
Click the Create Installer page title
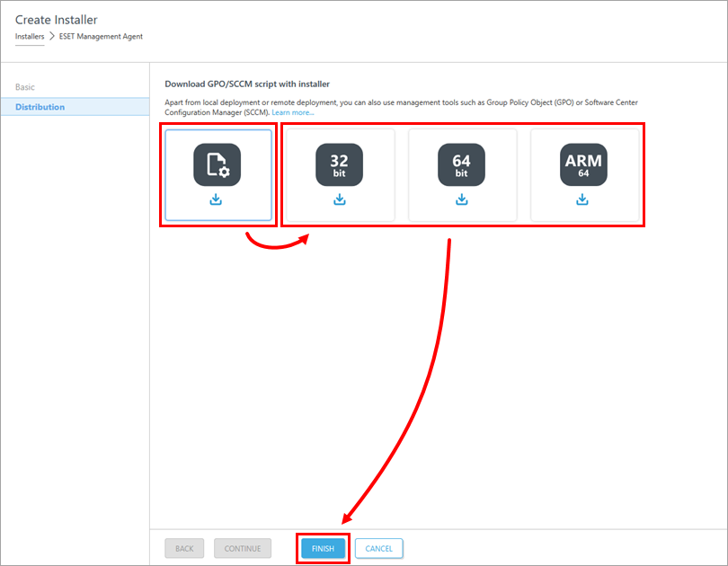57,19
